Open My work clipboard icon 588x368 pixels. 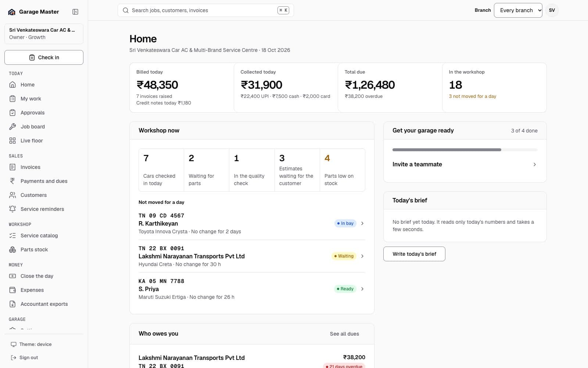tap(12, 99)
